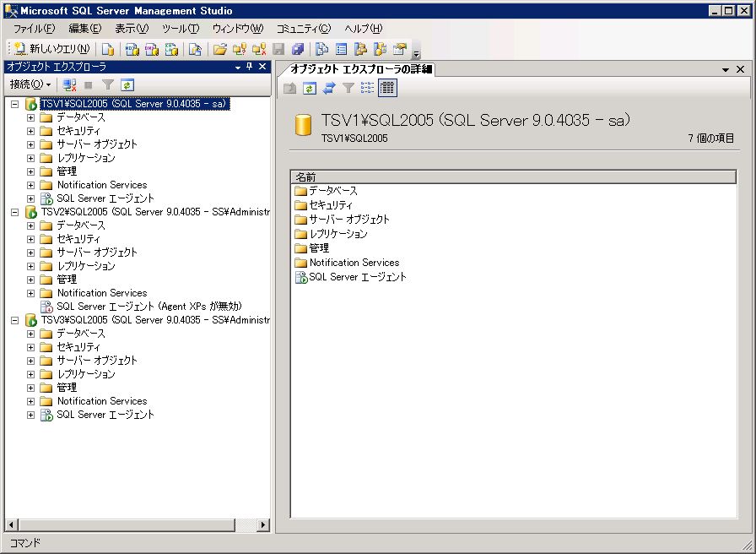The height and width of the screenshot is (554, 756).
Task: Close the オブジェクト エクスプローラ panel
Action: tap(262, 67)
